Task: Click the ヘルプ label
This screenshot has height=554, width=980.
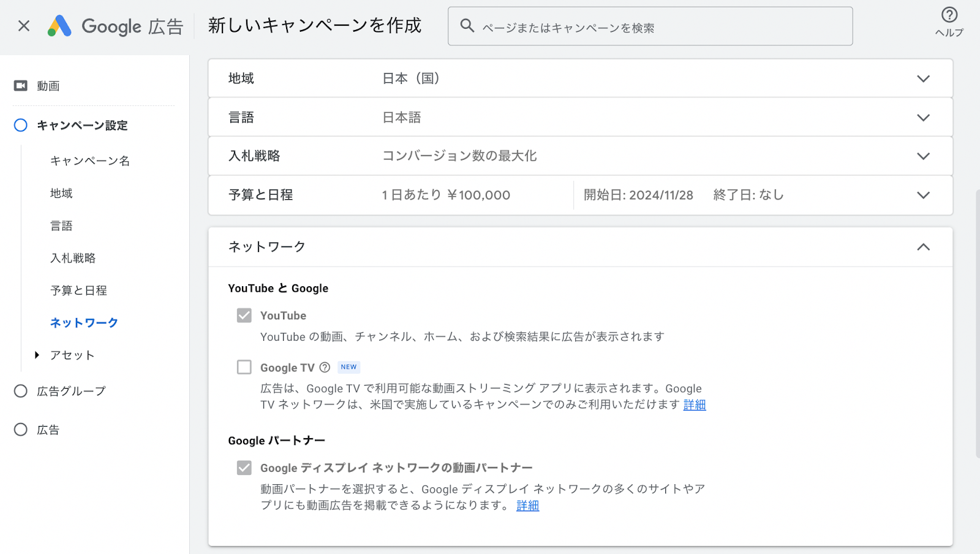Action: point(949,32)
